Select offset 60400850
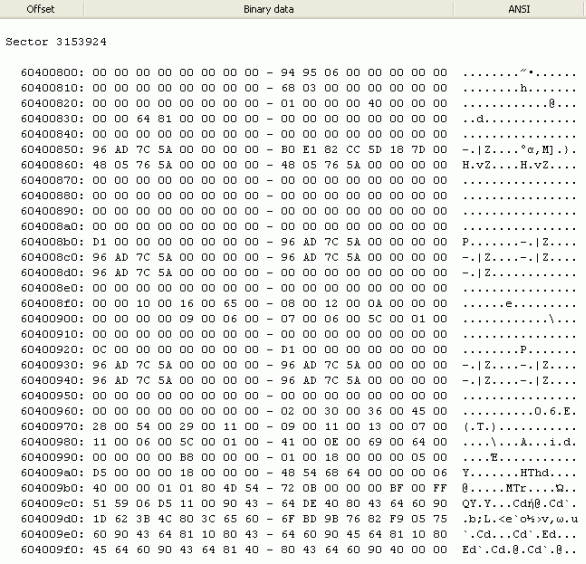 point(52,150)
